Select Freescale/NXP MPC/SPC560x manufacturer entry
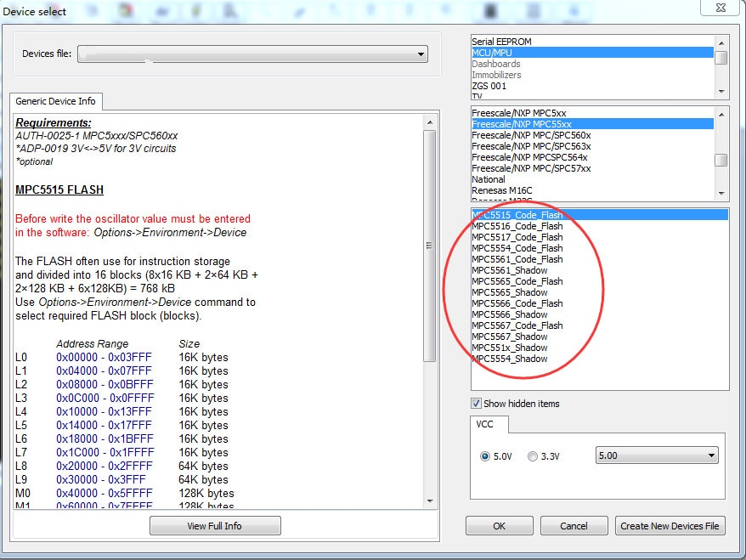The width and height of the screenshot is (746, 560). coord(531,135)
